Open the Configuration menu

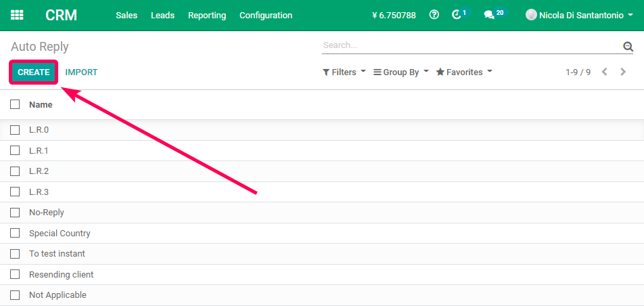click(x=266, y=15)
